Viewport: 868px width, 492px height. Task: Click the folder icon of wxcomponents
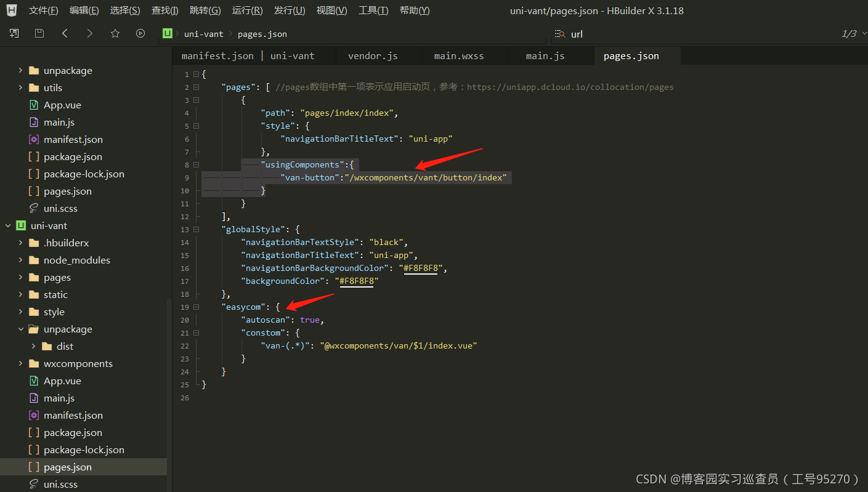[34, 363]
